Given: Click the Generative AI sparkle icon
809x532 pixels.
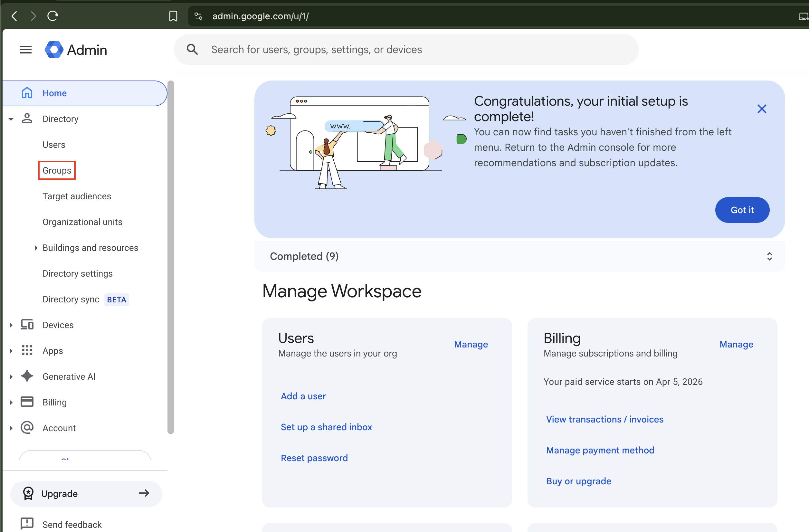Looking at the screenshot, I should tap(27, 376).
